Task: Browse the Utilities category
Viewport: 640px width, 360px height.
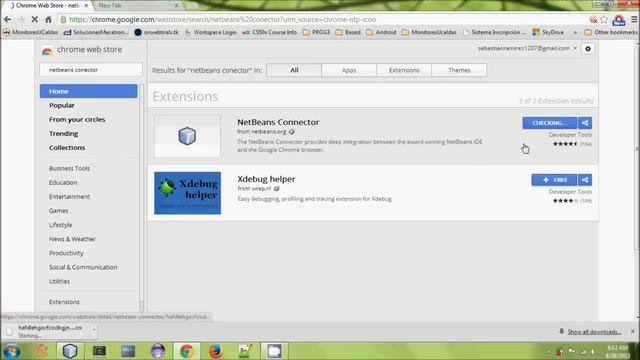Action: coord(59,281)
